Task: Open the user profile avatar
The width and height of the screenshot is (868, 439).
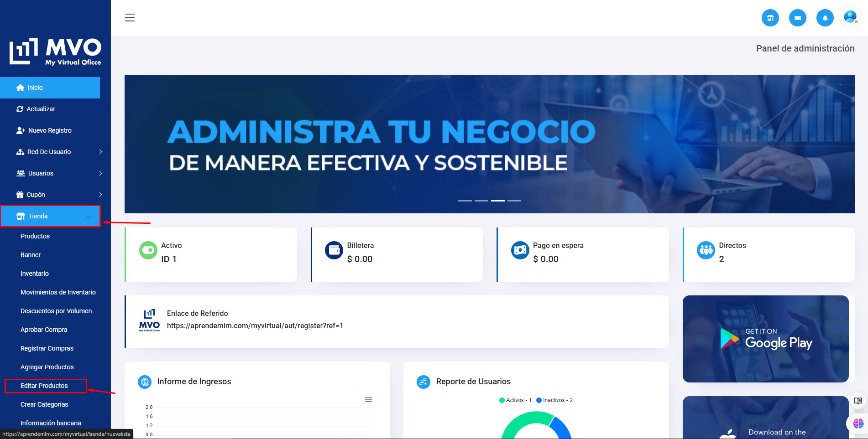Action: [x=850, y=17]
